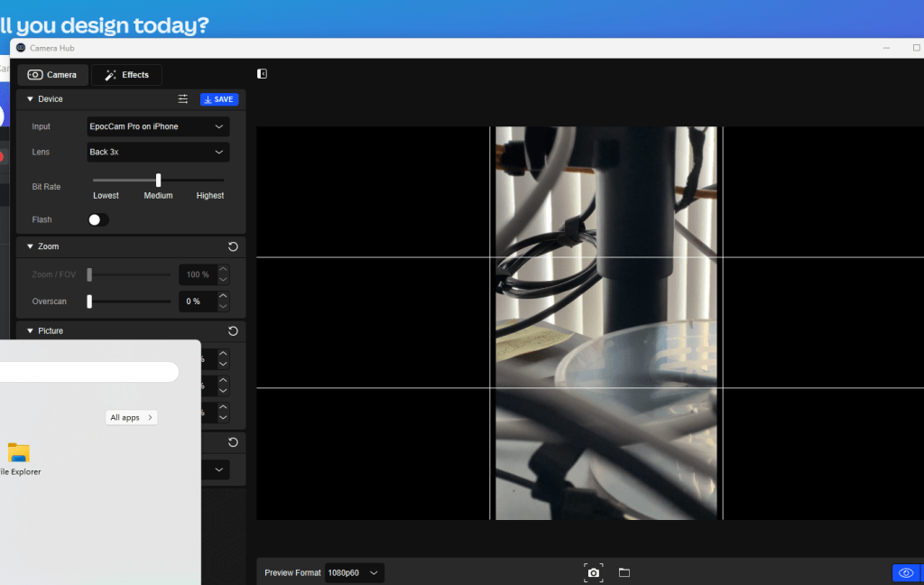Decrease Zoom / FOV percentage value
Screen dimensions: 924x585
click(x=223, y=280)
